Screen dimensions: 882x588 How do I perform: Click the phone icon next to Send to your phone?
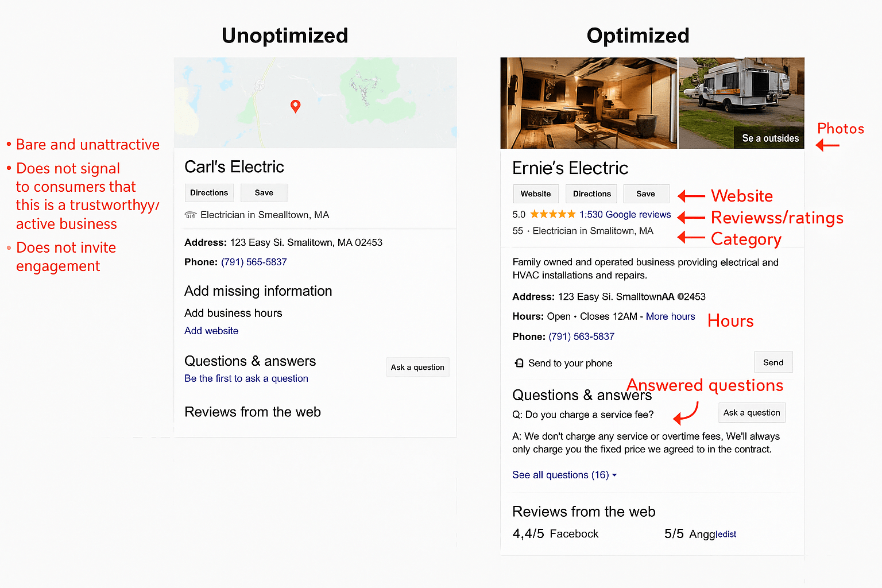click(520, 363)
